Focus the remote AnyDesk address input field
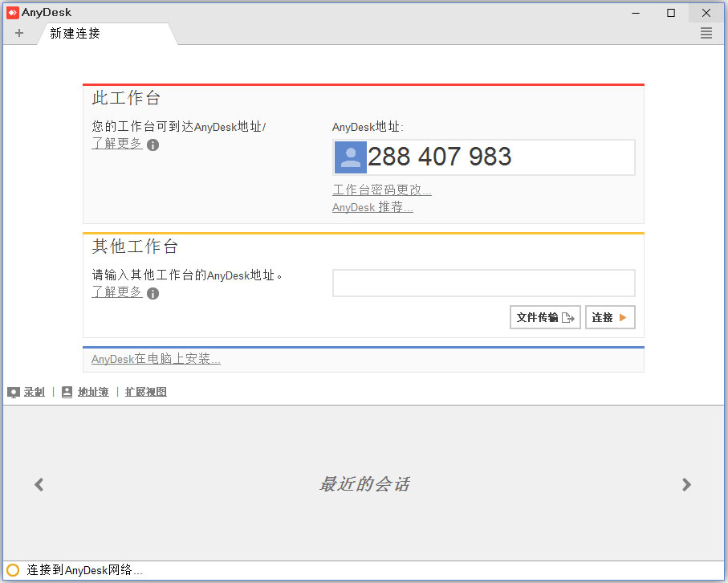Image resolution: width=728 pixels, height=583 pixels. [483, 283]
